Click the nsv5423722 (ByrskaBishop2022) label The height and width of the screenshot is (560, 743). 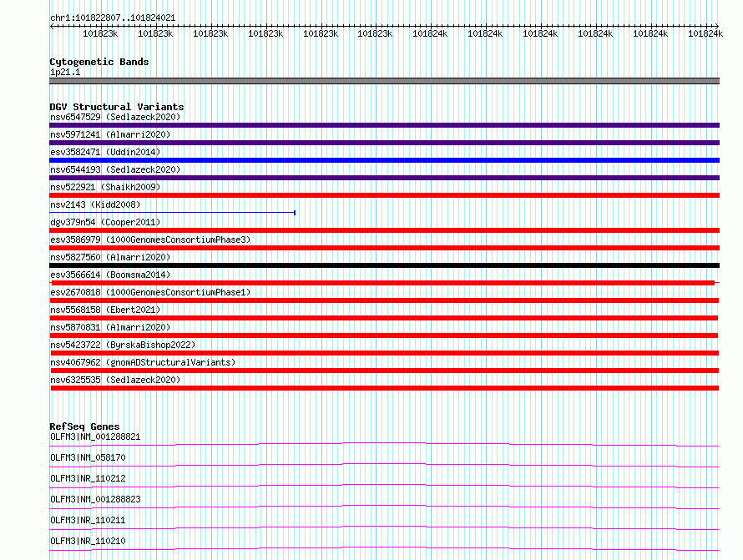[123, 345]
